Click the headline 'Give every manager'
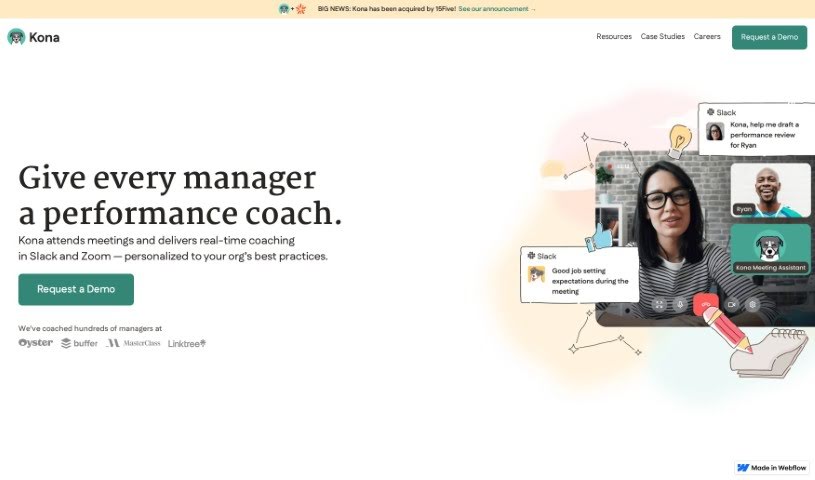The width and height of the screenshot is (815, 480). [x=167, y=177]
